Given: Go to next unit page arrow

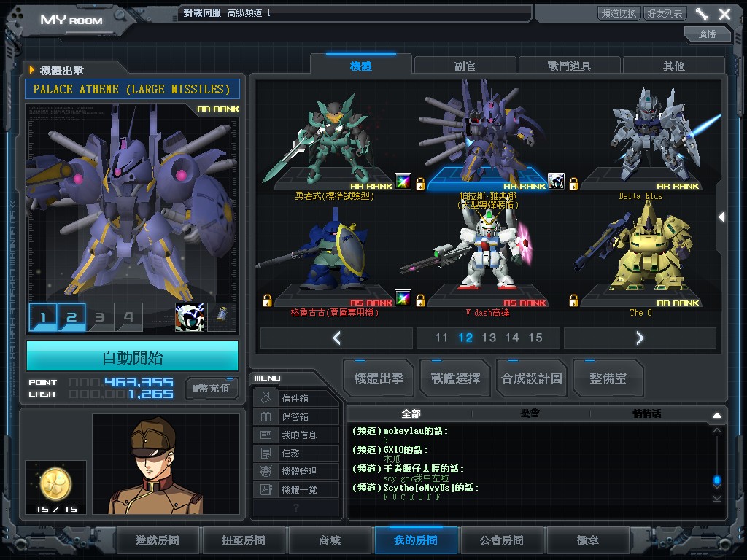Looking at the screenshot, I should (x=640, y=338).
